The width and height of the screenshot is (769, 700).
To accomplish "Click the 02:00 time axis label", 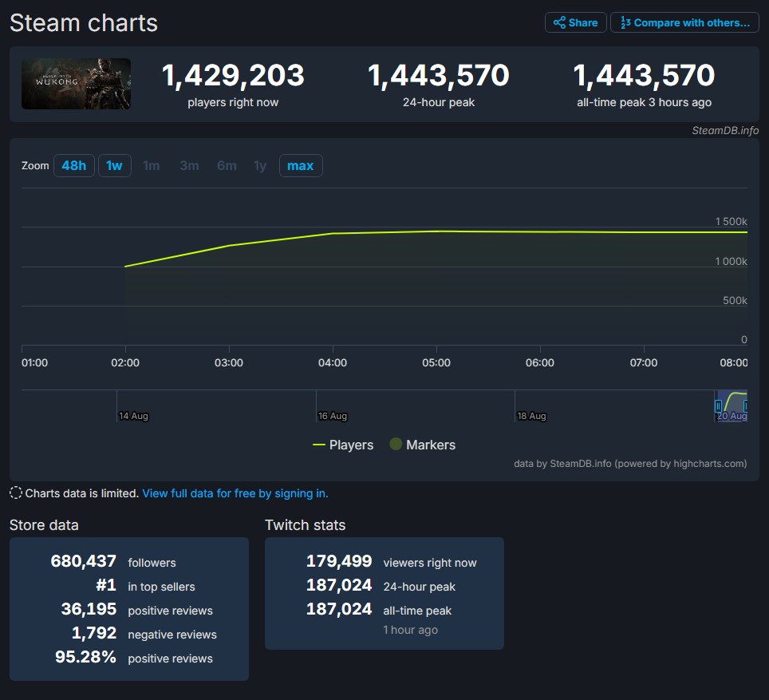I will (x=125, y=362).
